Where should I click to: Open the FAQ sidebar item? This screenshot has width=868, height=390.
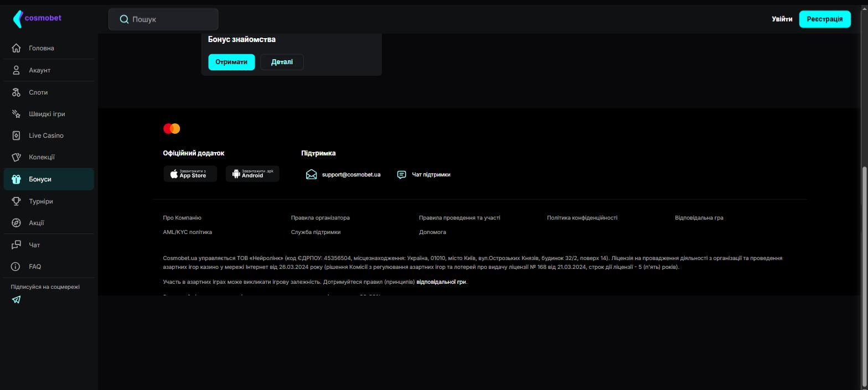pyautogui.click(x=49, y=267)
